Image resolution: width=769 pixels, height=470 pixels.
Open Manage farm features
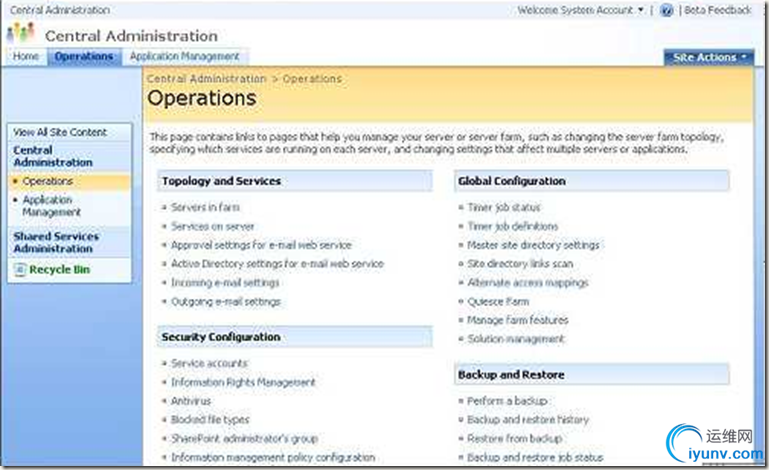coord(517,320)
